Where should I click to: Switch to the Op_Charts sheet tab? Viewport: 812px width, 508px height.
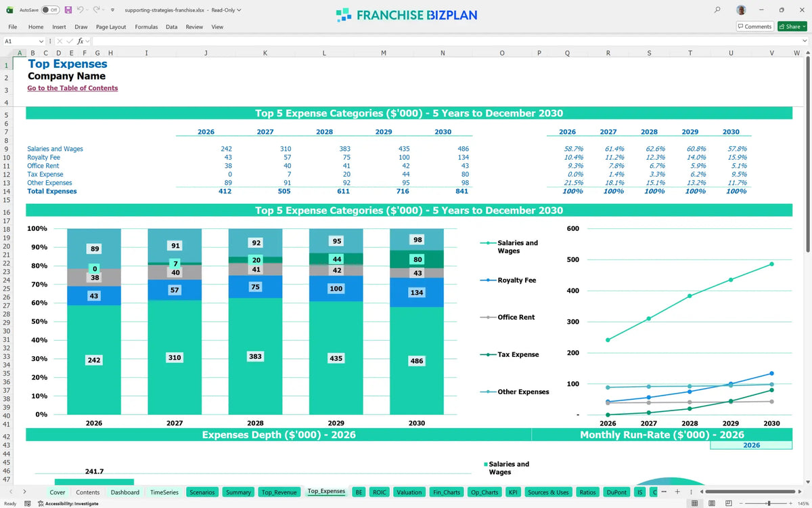coord(484,492)
